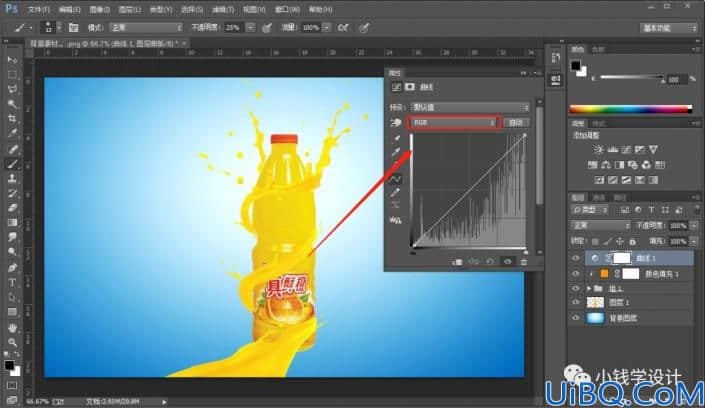Open the Edit menu
705x408 pixels.
click(69, 9)
